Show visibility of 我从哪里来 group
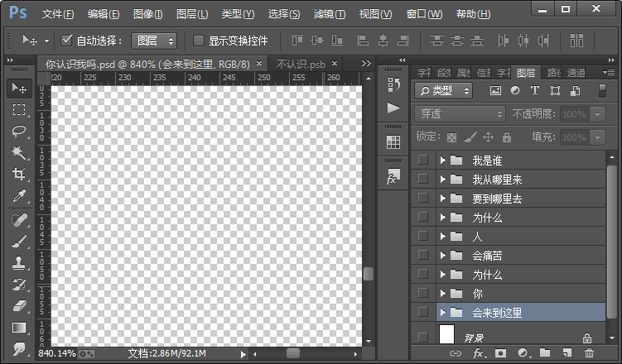Image resolution: width=622 pixels, height=364 pixels. click(423, 179)
